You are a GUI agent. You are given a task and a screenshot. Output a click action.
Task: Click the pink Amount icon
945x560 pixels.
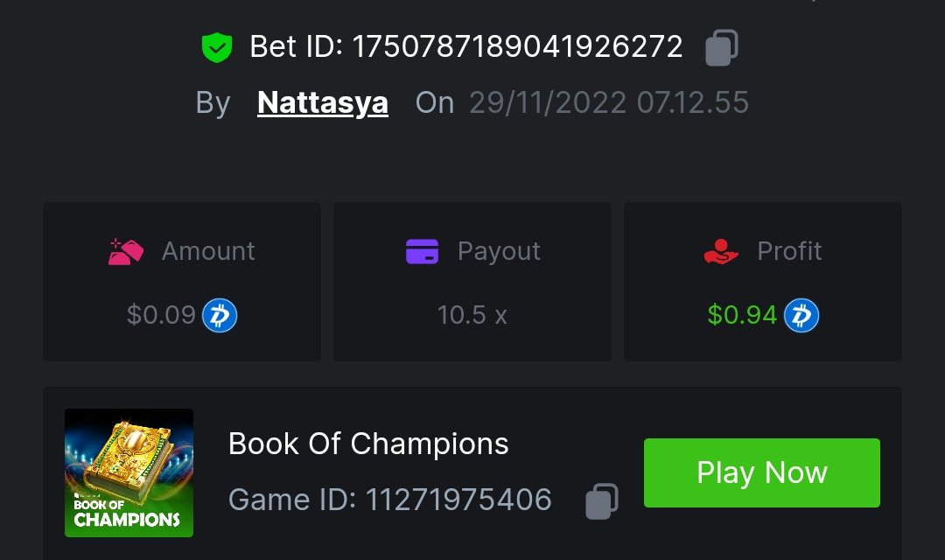click(x=126, y=251)
